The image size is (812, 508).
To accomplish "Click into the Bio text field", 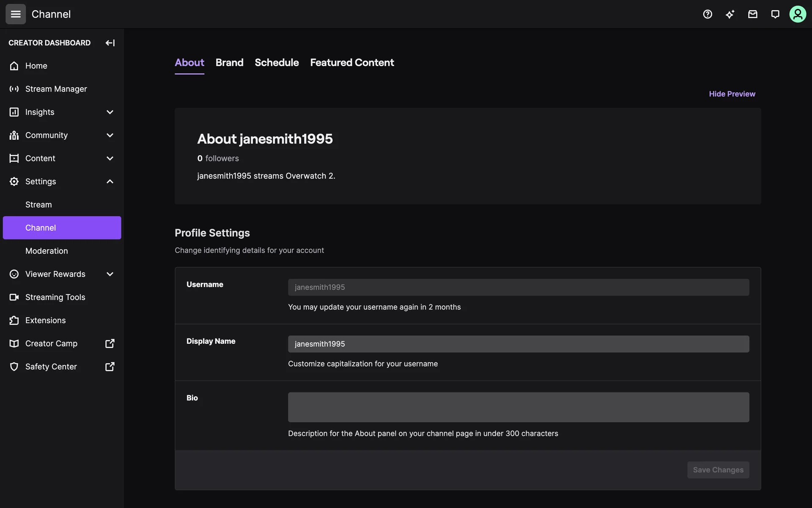I will click(x=518, y=407).
